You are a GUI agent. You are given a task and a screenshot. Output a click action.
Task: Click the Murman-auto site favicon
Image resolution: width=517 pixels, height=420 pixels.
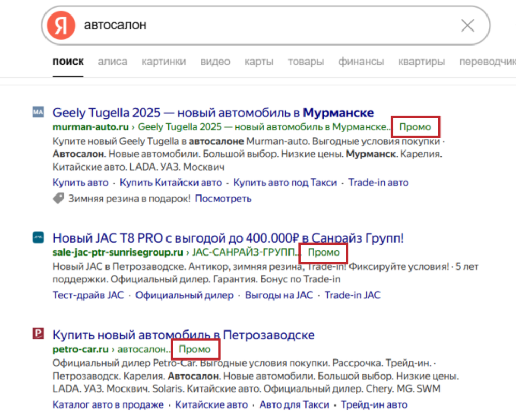coord(38,112)
